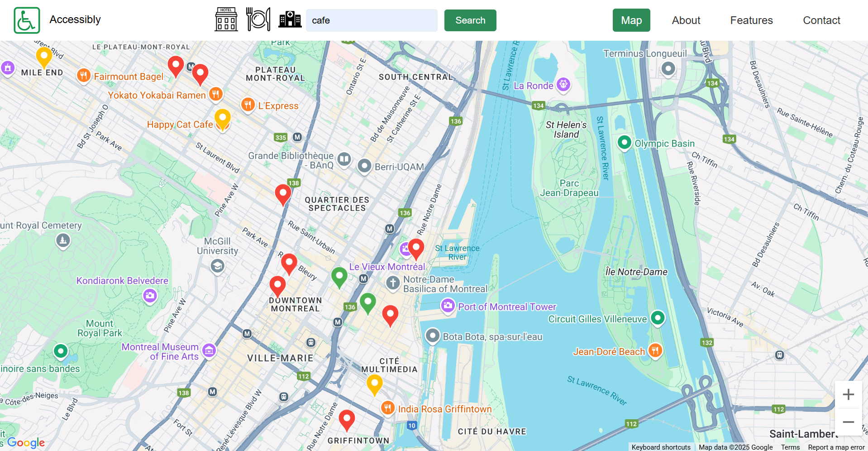Screen dimensions: 868x451
Task: Click the green marker near route 136 shield
Action: (x=368, y=303)
